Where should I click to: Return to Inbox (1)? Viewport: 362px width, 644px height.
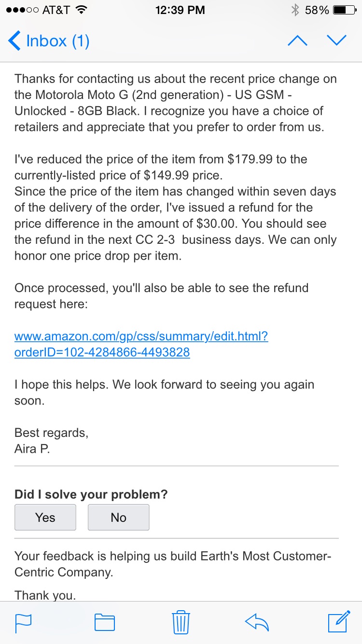click(49, 41)
